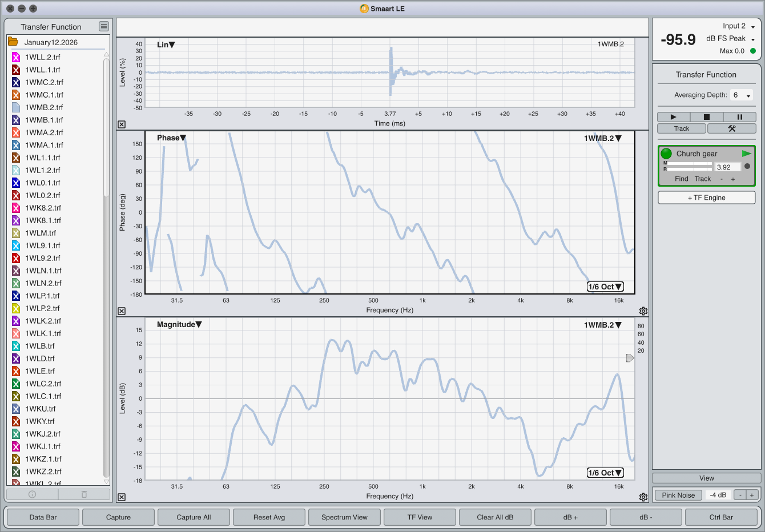Image resolution: width=765 pixels, height=532 pixels.
Task: Click the Church gear delay value field
Action: coord(727,167)
